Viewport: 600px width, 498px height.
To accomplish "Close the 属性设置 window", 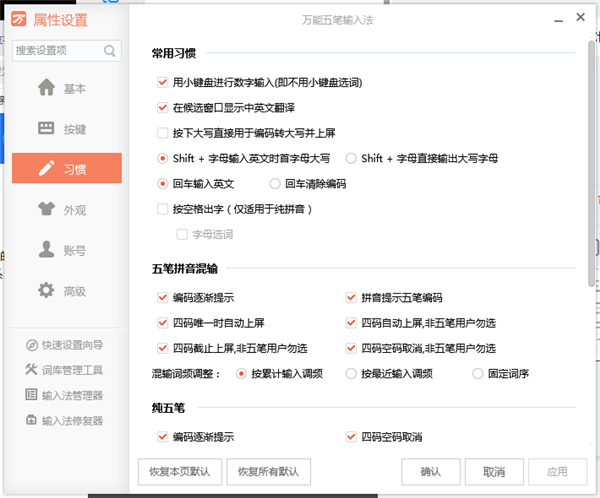I will click(580, 17).
